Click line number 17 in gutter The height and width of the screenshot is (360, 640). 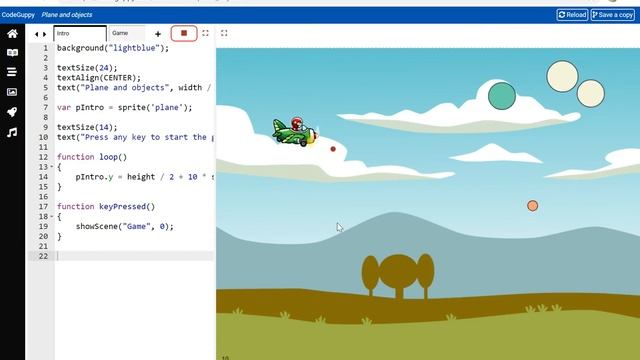44,207
